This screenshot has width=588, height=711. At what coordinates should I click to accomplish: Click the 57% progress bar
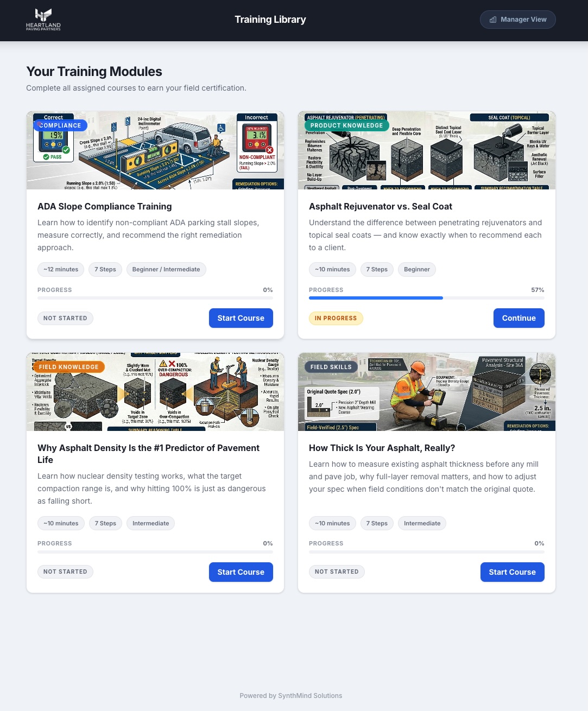click(426, 298)
